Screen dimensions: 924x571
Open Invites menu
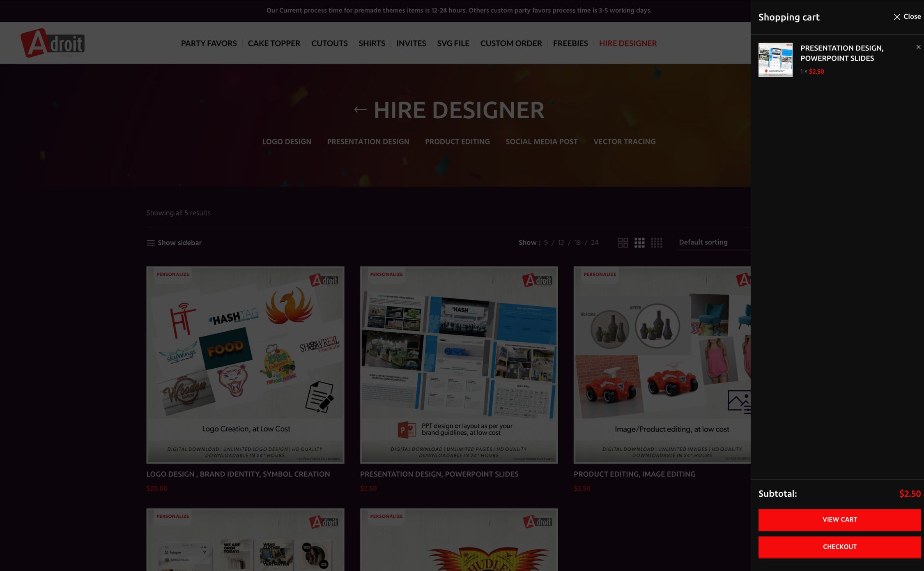pos(411,43)
